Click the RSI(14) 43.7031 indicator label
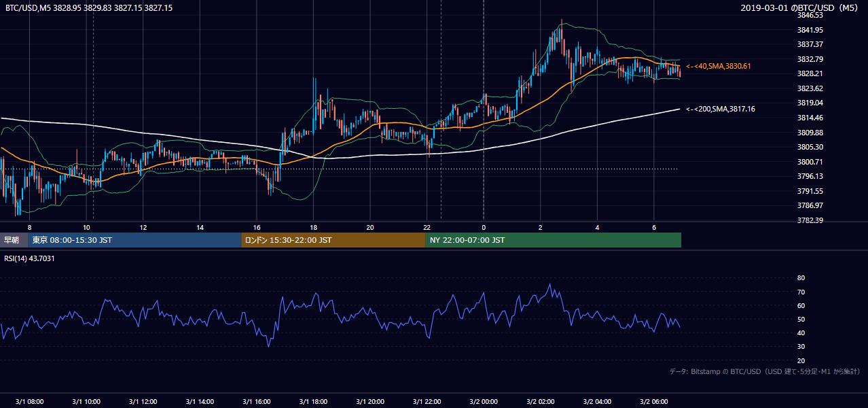 point(30,258)
